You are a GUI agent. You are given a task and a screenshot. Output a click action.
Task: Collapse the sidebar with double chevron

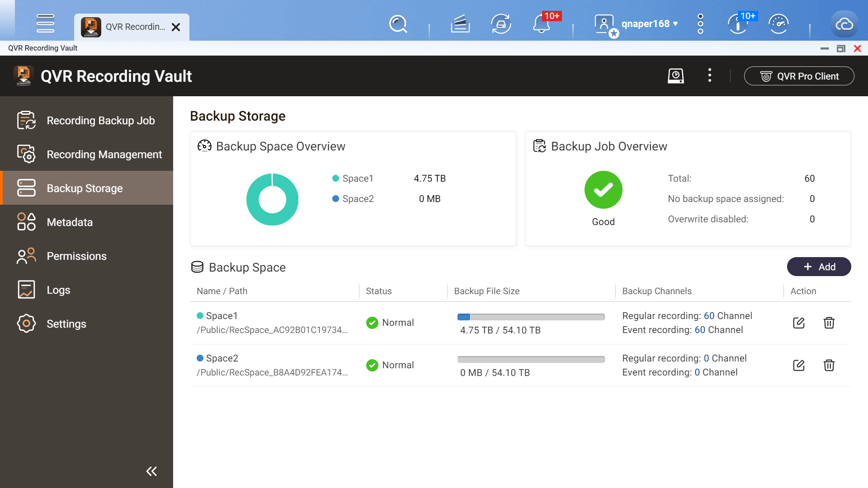click(x=151, y=471)
